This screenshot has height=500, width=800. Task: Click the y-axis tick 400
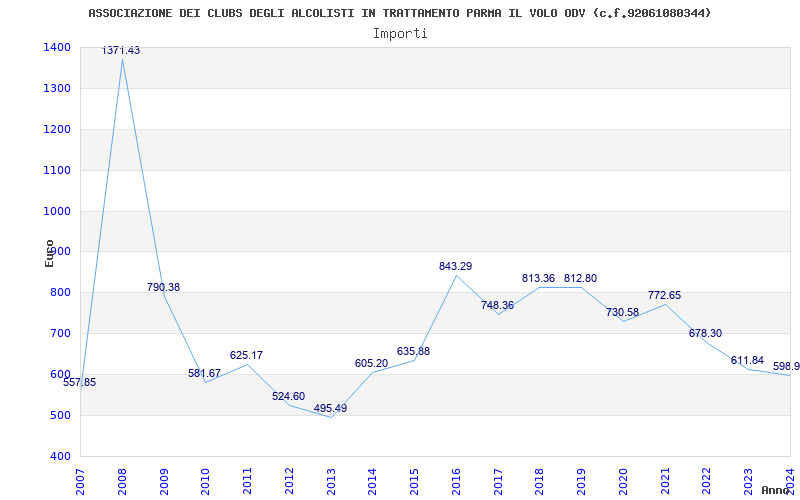click(x=59, y=456)
